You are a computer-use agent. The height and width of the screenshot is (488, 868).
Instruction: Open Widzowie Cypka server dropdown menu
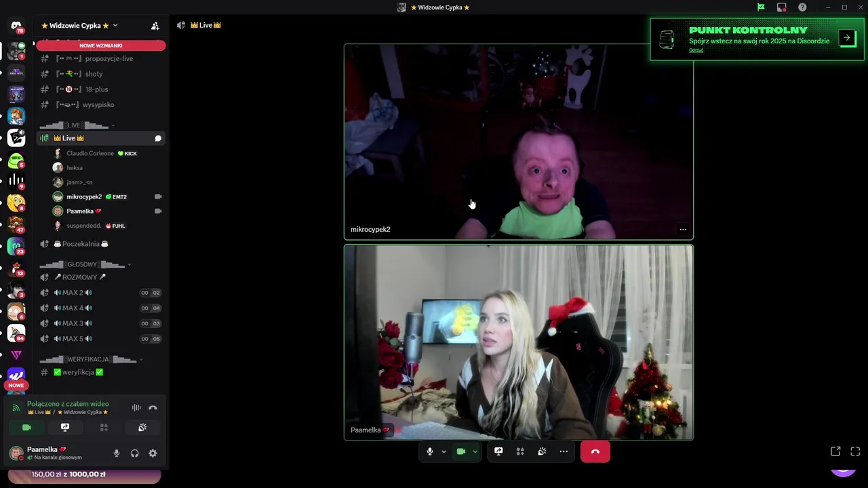[x=80, y=26]
